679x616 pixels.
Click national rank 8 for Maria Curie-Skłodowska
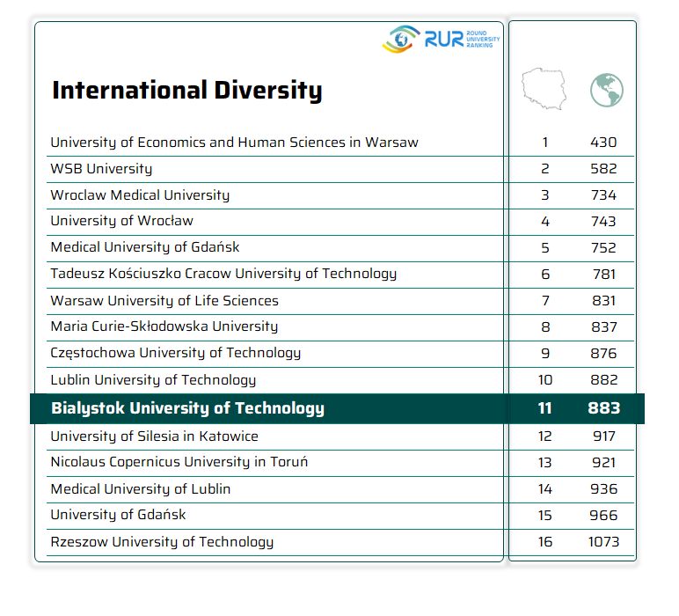coord(545,327)
